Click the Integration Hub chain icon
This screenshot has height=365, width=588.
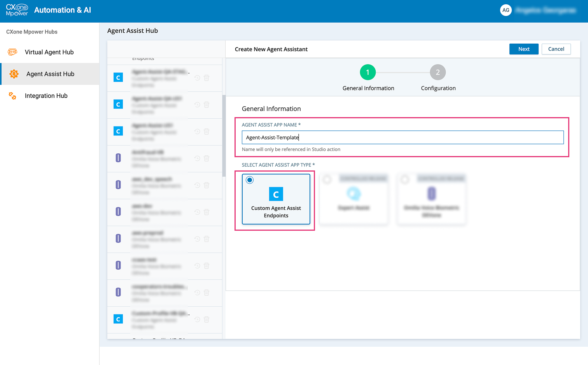point(12,96)
